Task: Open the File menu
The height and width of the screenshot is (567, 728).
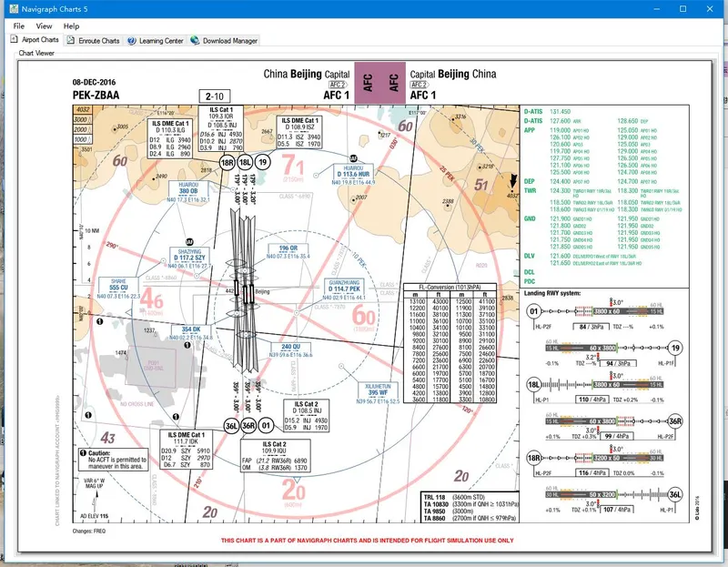Action: [18, 26]
